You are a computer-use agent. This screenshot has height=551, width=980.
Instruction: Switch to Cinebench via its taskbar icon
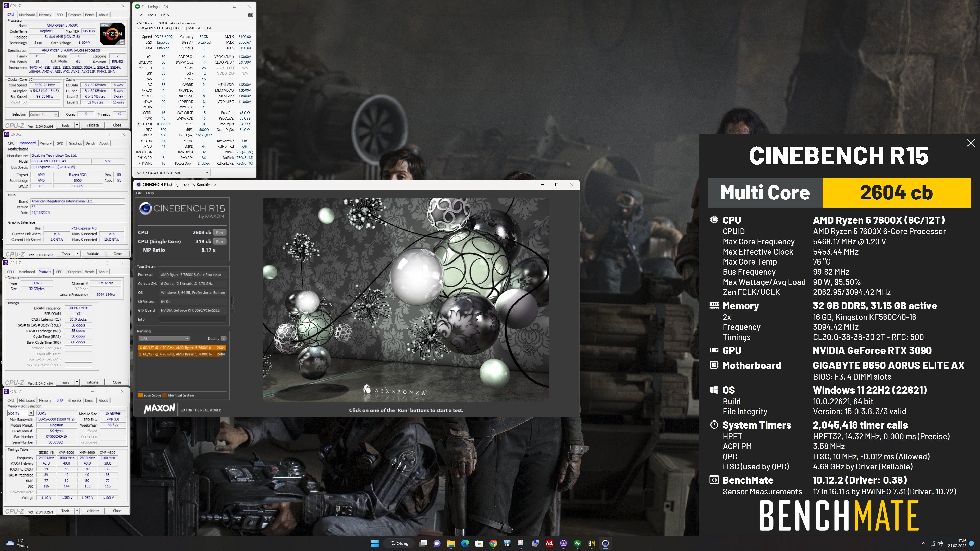coord(606,543)
